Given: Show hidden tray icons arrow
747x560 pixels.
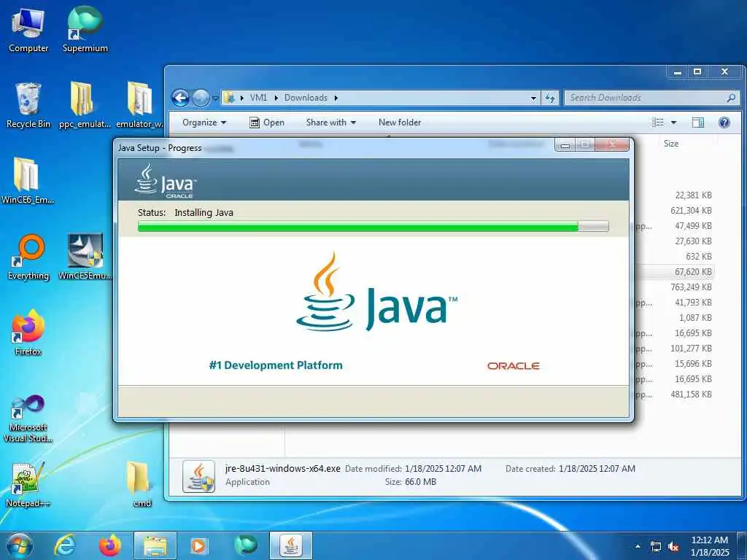Looking at the screenshot, I should tap(638, 546).
